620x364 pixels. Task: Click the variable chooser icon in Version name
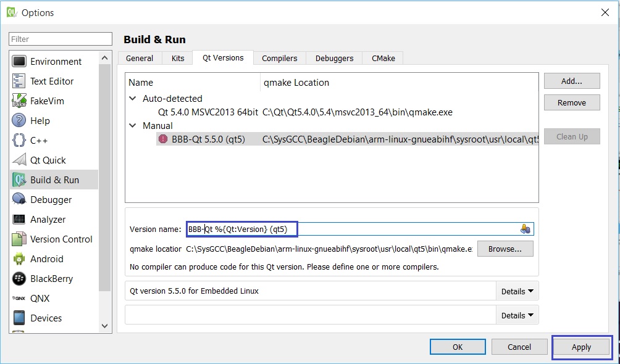pos(525,230)
